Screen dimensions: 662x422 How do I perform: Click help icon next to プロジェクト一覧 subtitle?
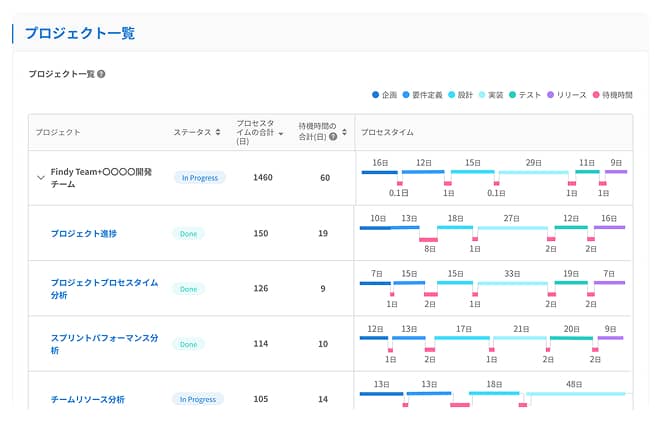point(101,74)
